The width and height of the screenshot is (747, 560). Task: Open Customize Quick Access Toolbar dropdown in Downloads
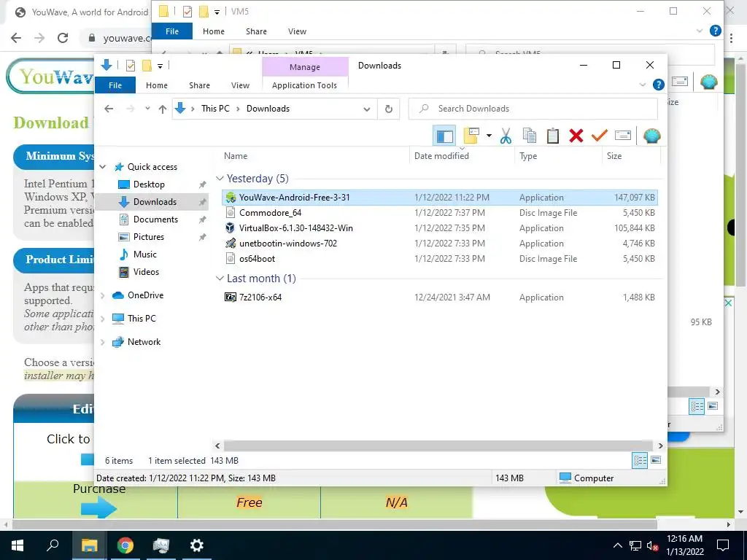pos(160,66)
